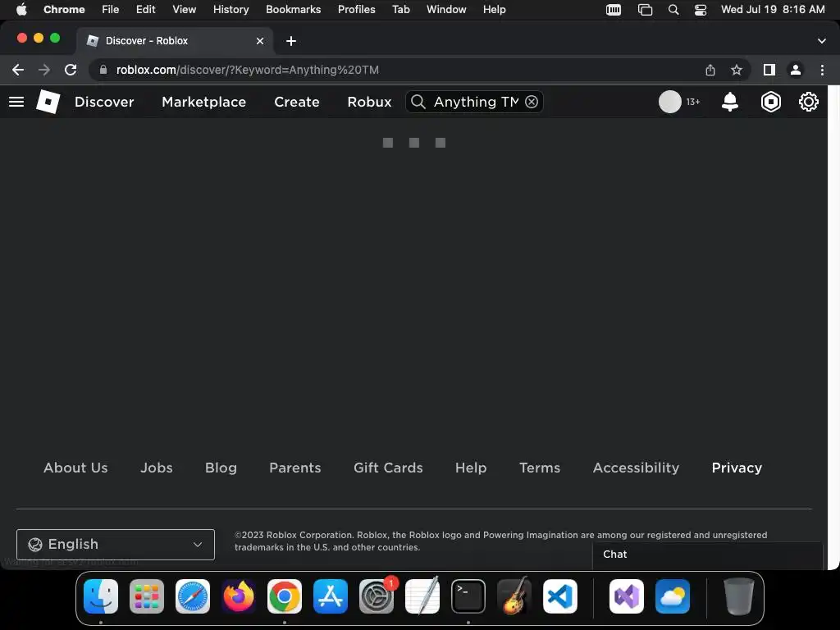Open the Create page
Screen dimensions: 840x630
(297, 102)
